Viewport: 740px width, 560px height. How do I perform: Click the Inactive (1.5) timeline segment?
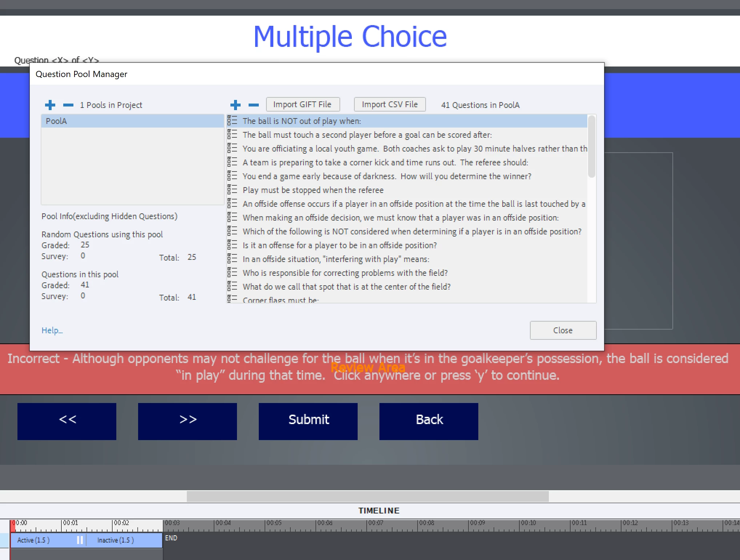(x=116, y=540)
